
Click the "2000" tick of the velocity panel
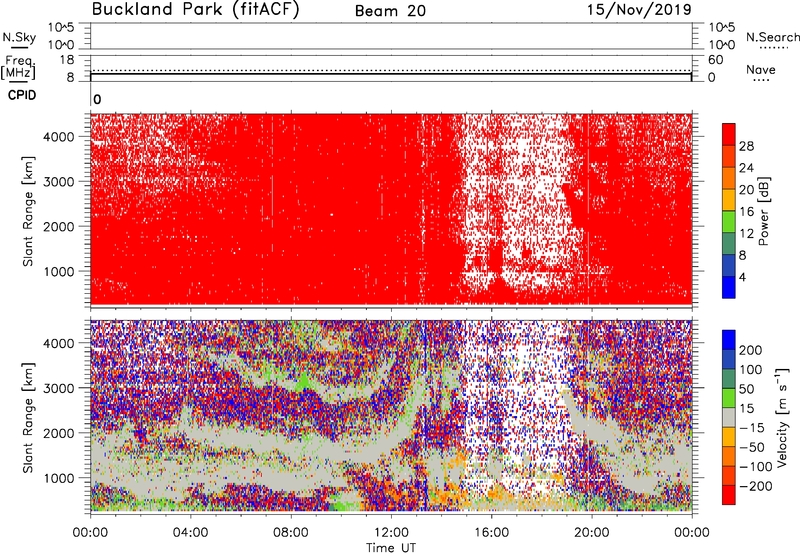58,433
